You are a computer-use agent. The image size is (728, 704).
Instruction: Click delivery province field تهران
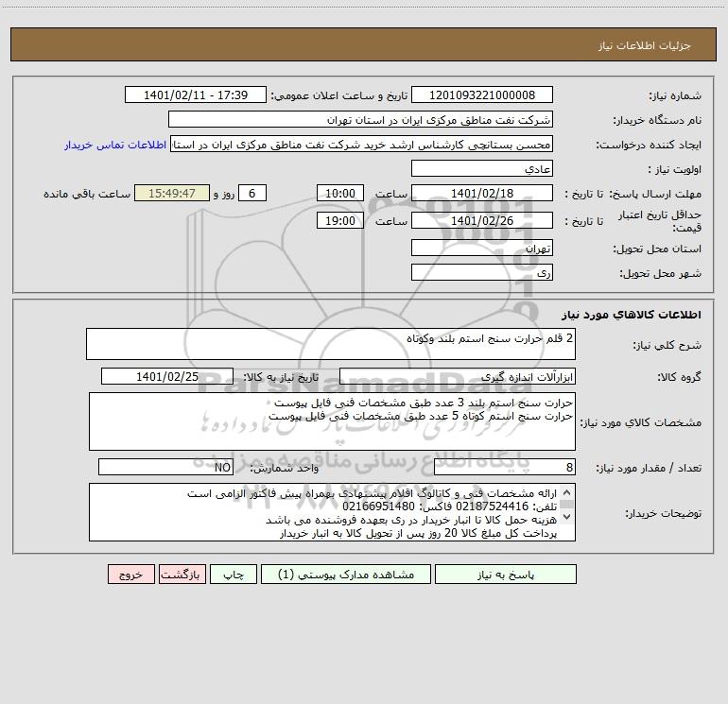coord(482,249)
